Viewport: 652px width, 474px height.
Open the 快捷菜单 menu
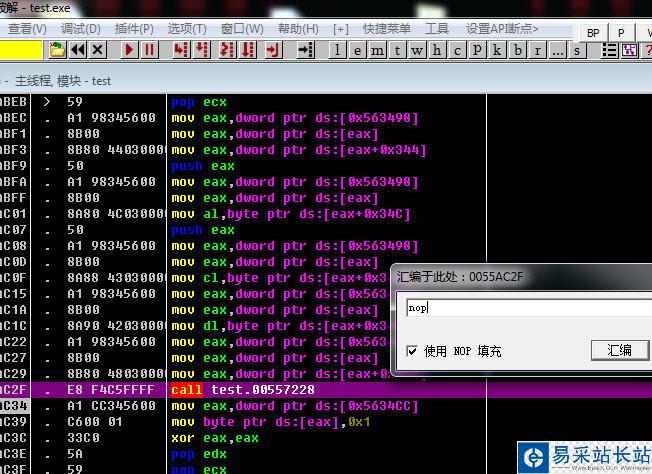pyautogui.click(x=387, y=29)
